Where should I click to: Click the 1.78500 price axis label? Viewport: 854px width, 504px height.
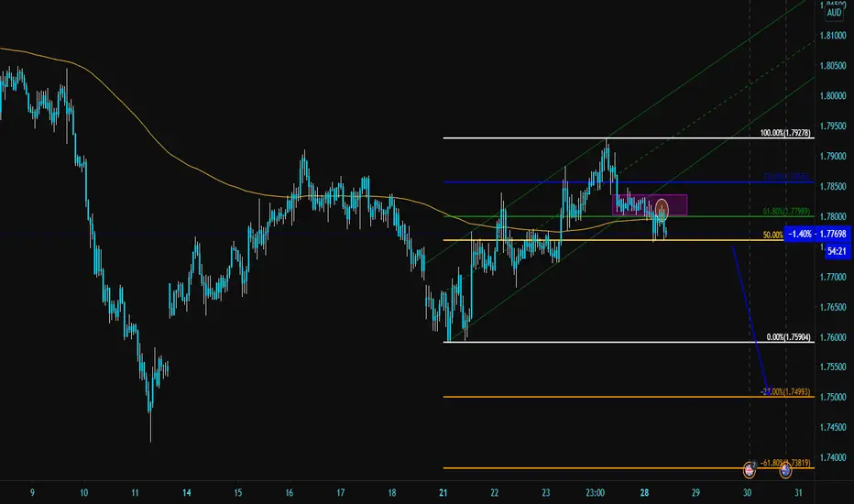(833, 186)
